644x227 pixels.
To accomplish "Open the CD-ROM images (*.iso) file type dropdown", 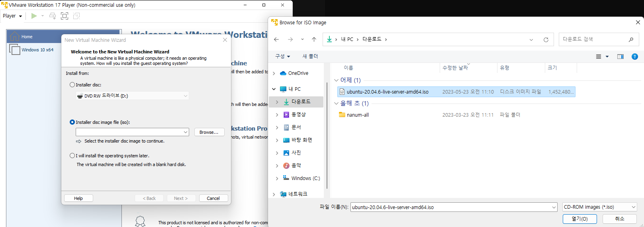I will coord(600,207).
